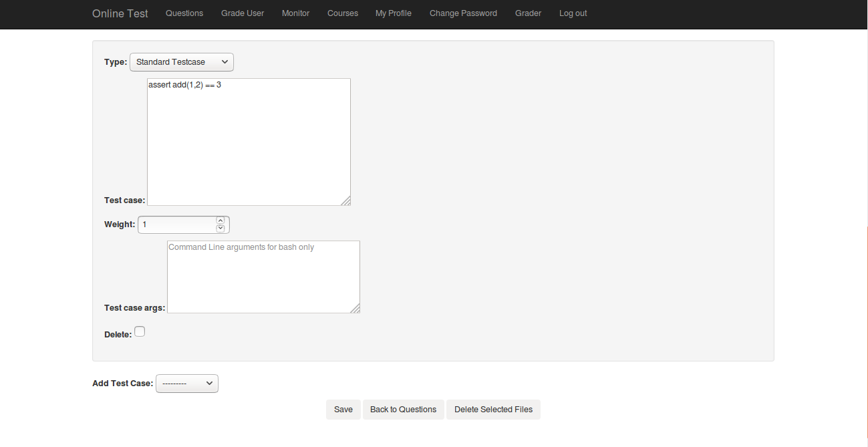Click the Online Test brand link
868x447 pixels.
coord(120,13)
